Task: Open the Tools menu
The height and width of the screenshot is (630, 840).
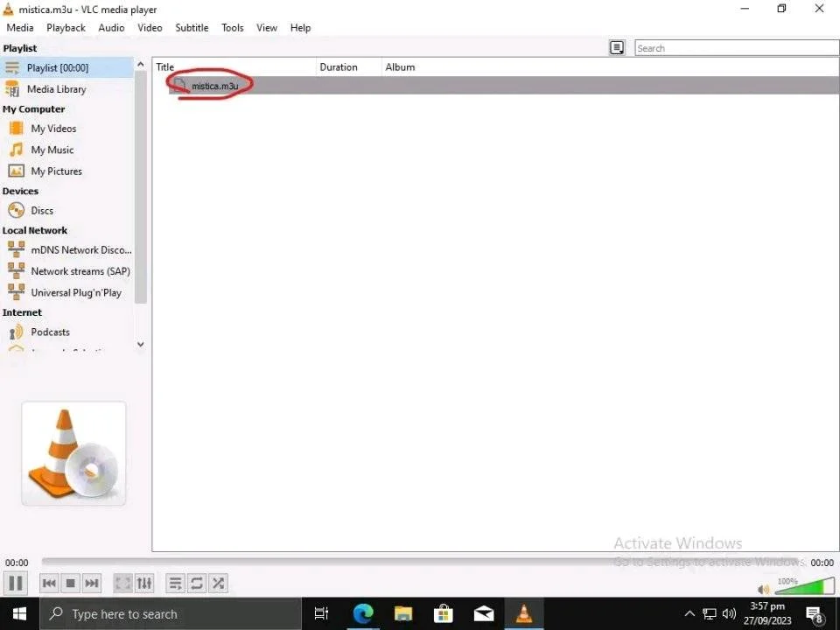Action: tap(233, 28)
